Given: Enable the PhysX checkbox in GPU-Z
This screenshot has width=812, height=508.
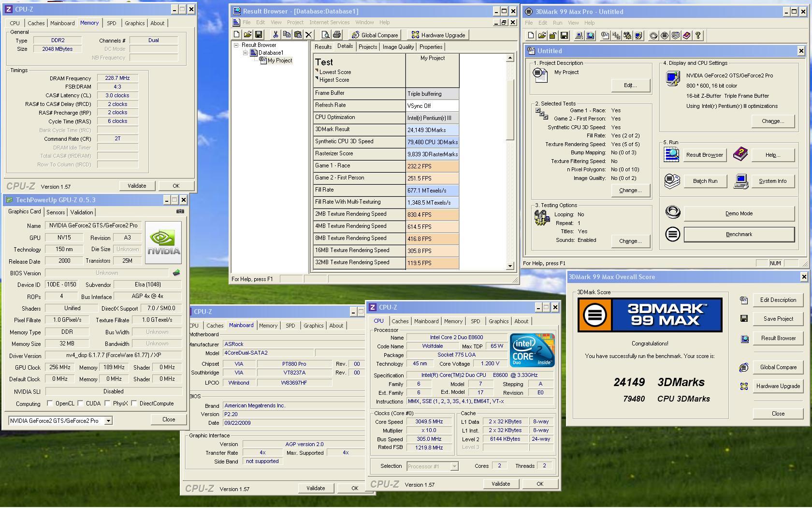Looking at the screenshot, I should click(108, 403).
